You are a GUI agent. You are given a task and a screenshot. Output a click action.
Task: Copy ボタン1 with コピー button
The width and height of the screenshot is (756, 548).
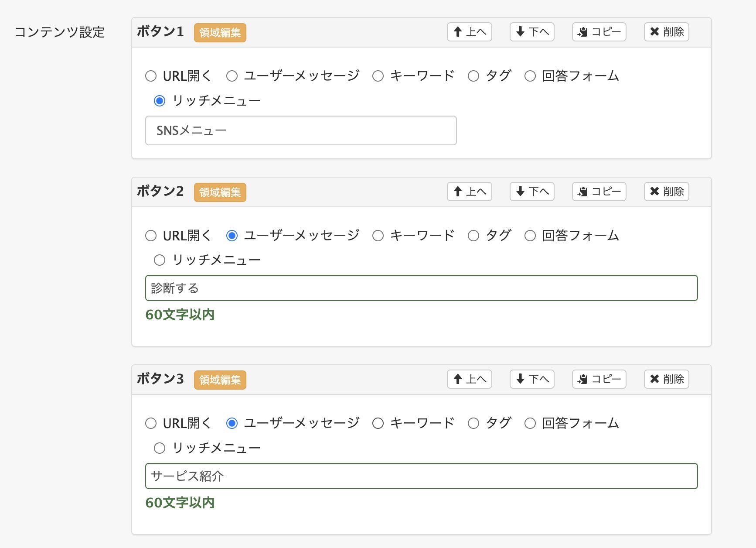(599, 32)
